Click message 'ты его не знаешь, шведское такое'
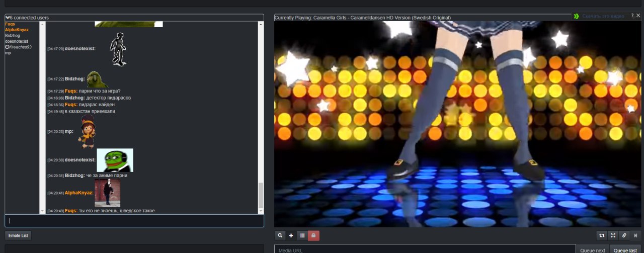Image resolution: width=644 pixels, height=253 pixels. 117,211
